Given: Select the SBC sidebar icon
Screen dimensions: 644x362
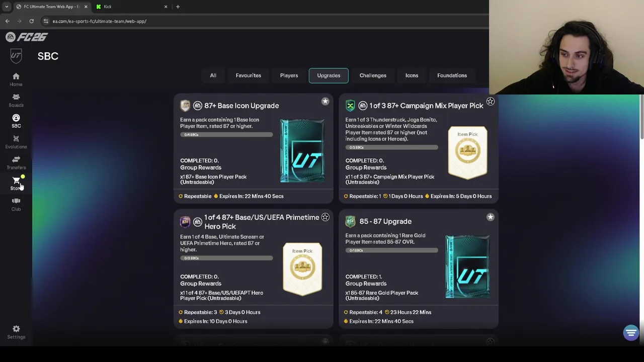Looking at the screenshot, I should [x=16, y=121].
